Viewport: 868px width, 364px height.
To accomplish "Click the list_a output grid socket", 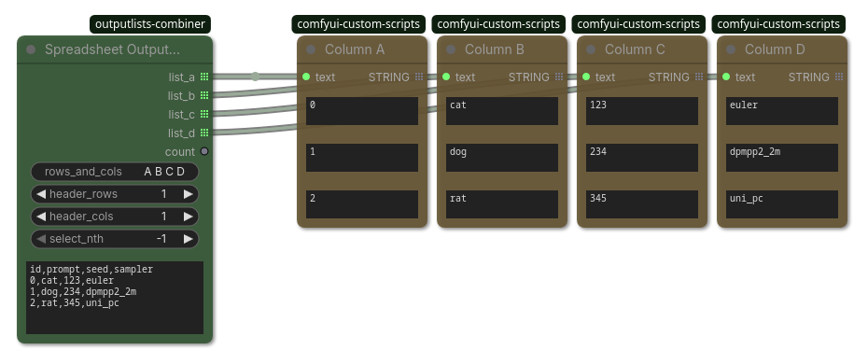I will [x=204, y=77].
